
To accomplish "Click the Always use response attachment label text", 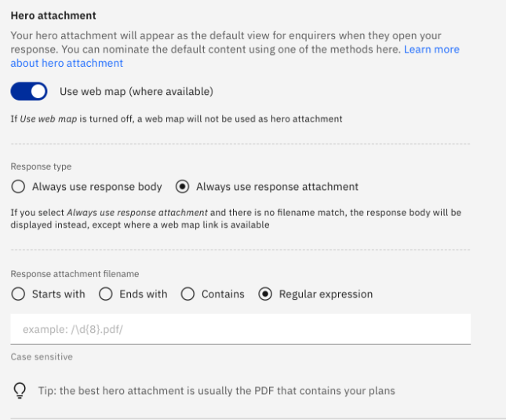I will pyautogui.click(x=277, y=187).
